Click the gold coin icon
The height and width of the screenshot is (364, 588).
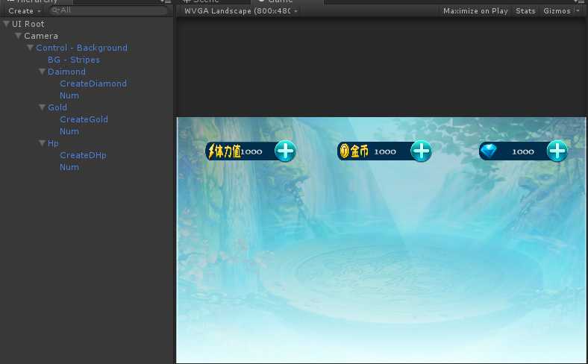click(x=344, y=151)
